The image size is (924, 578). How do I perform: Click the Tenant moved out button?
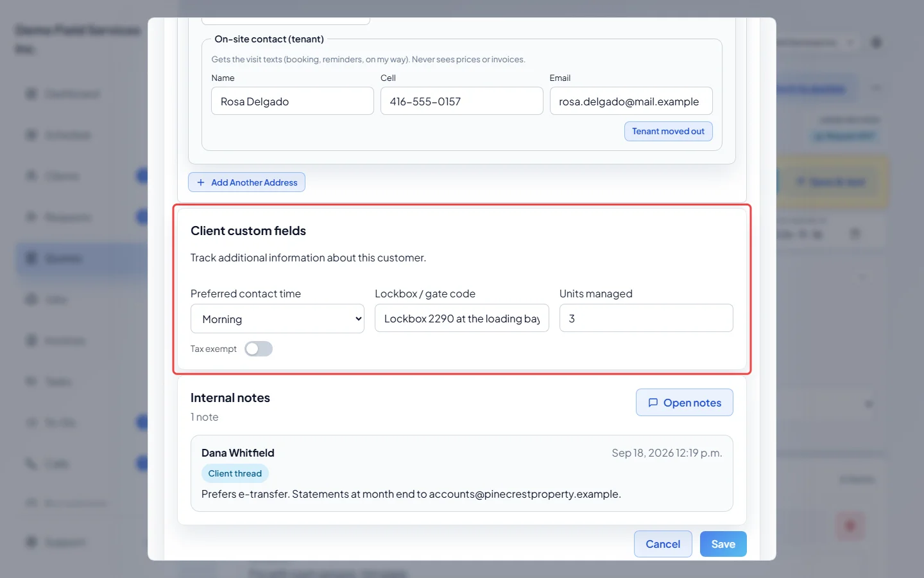pos(669,131)
